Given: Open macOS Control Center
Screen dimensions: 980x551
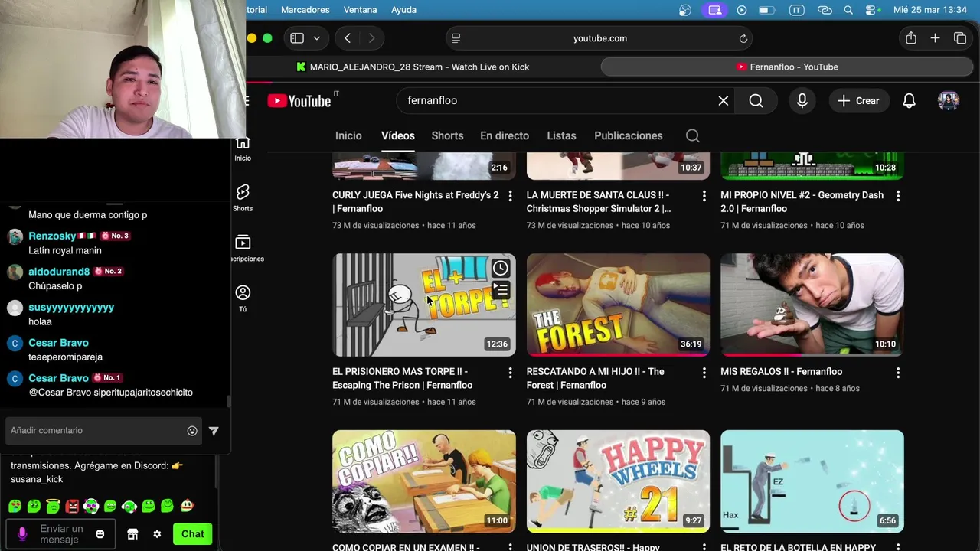Looking at the screenshot, I should tap(872, 10).
